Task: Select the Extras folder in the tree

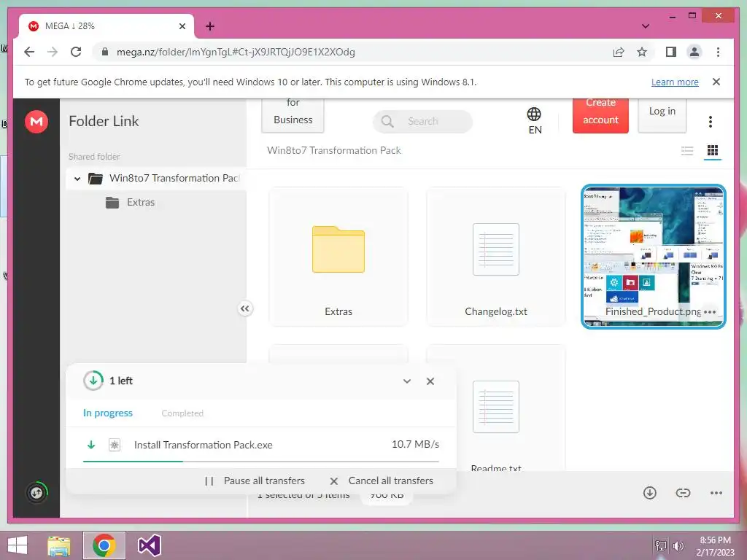Action: pos(130,203)
